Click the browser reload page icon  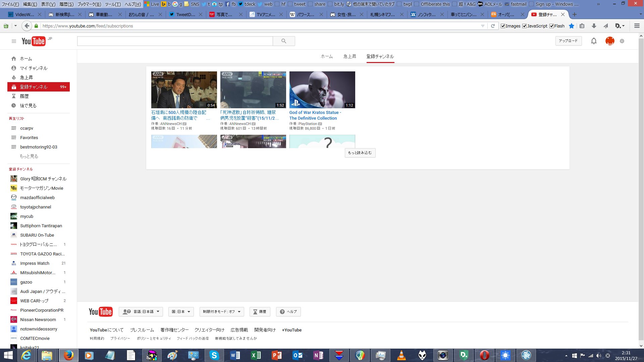point(493,26)
